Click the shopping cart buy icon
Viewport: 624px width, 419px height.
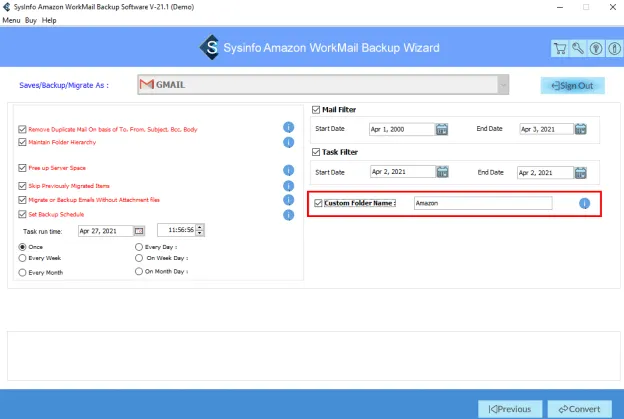[561, 48]
